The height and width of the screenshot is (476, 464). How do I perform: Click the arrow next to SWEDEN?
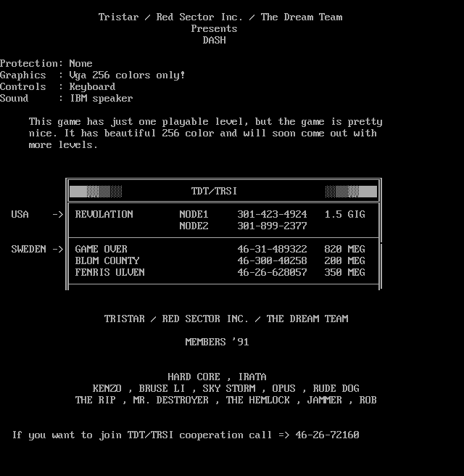click(x=58, y=250)
